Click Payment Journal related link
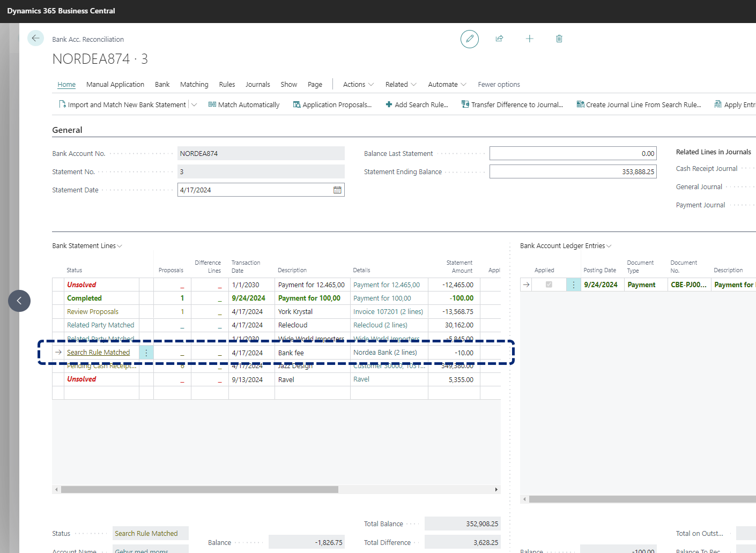 click(x=700, y=205)
